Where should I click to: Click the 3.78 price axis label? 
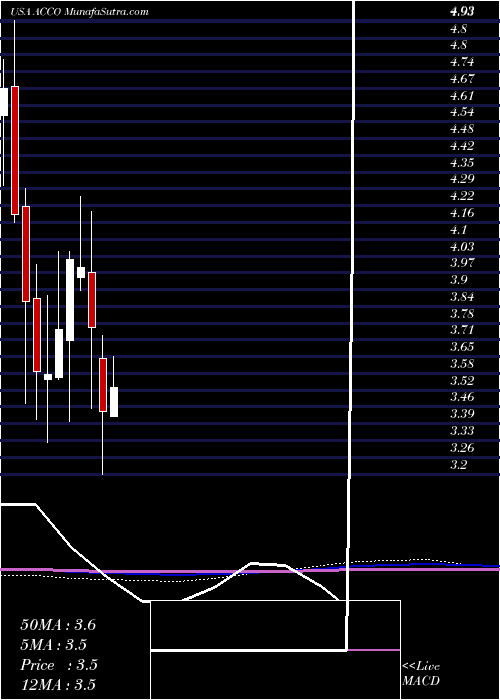[x=462, y=314]
